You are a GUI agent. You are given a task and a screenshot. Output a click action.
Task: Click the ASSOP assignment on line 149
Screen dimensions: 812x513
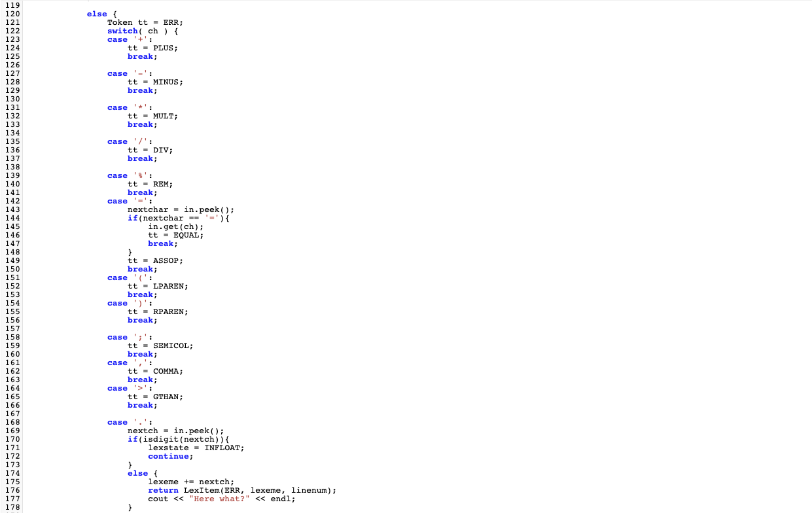(165, 260)
